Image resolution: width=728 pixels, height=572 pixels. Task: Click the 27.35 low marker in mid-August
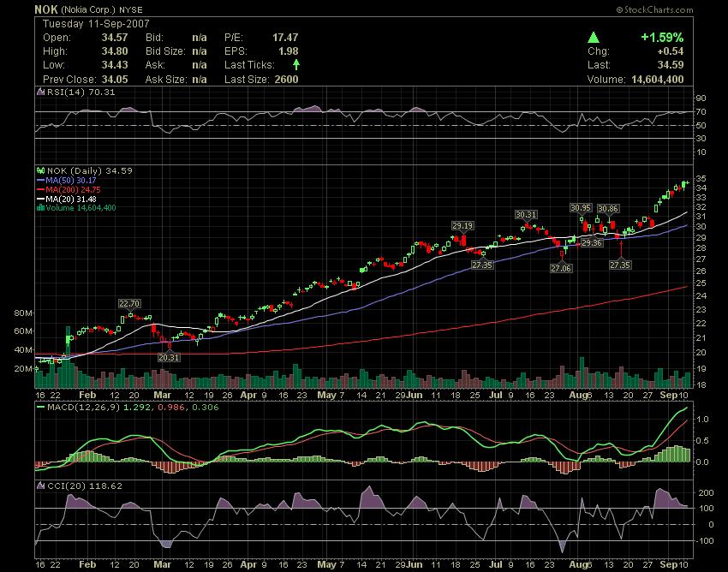(620, 265)
